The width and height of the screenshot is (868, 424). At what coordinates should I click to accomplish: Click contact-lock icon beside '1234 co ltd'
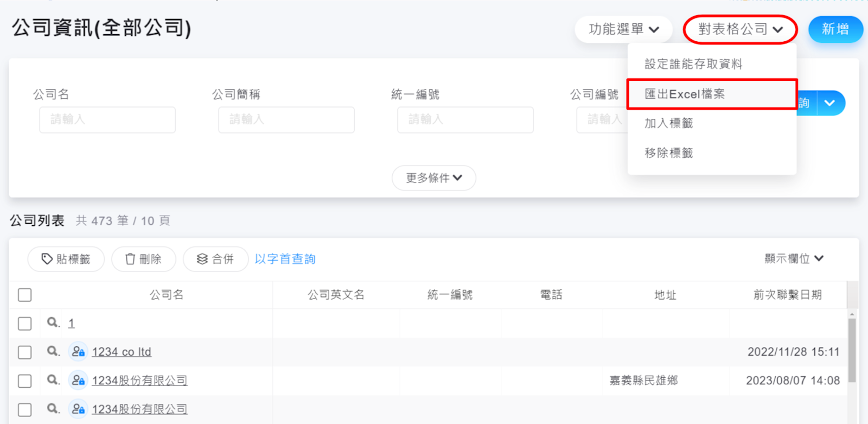(78, 352)
